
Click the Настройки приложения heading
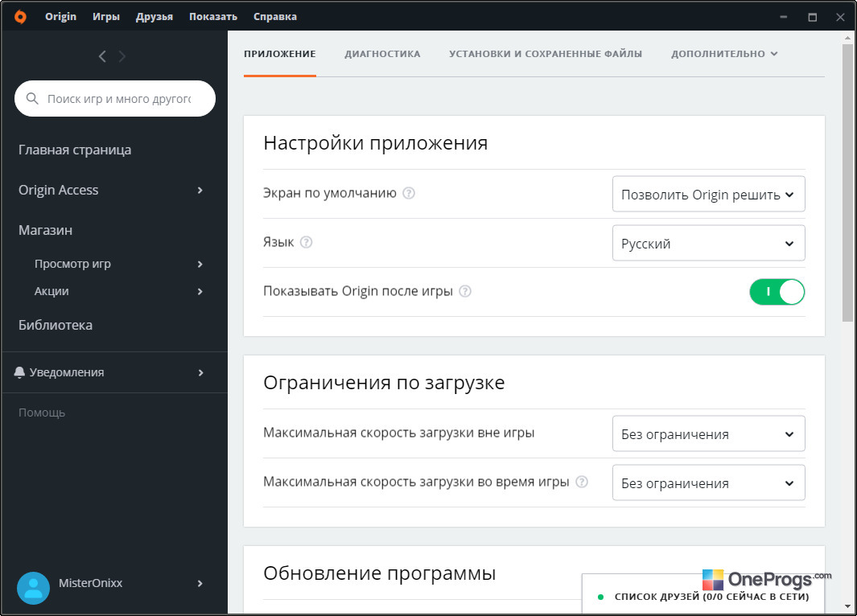click(376, 142)
